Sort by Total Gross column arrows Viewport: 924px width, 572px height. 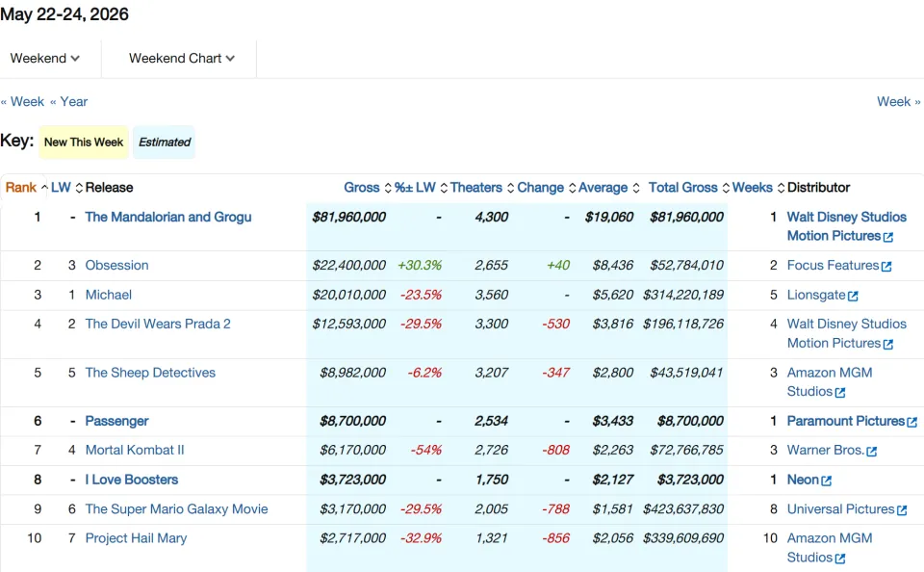[726, 188]
